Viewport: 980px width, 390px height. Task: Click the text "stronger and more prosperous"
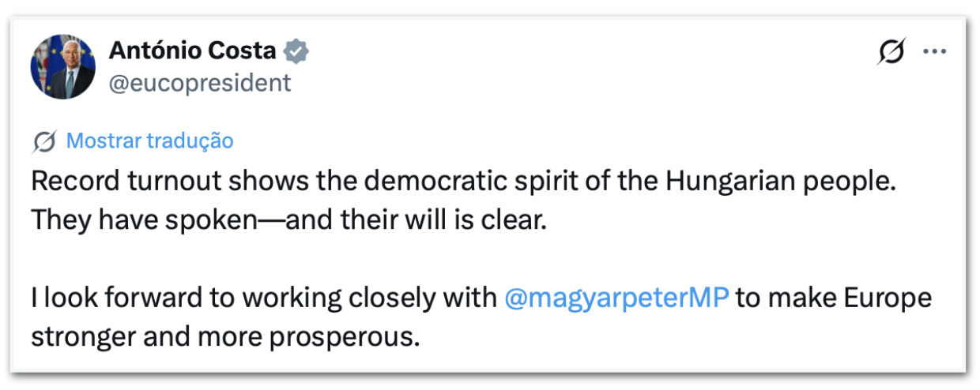(x=223, y=336)
